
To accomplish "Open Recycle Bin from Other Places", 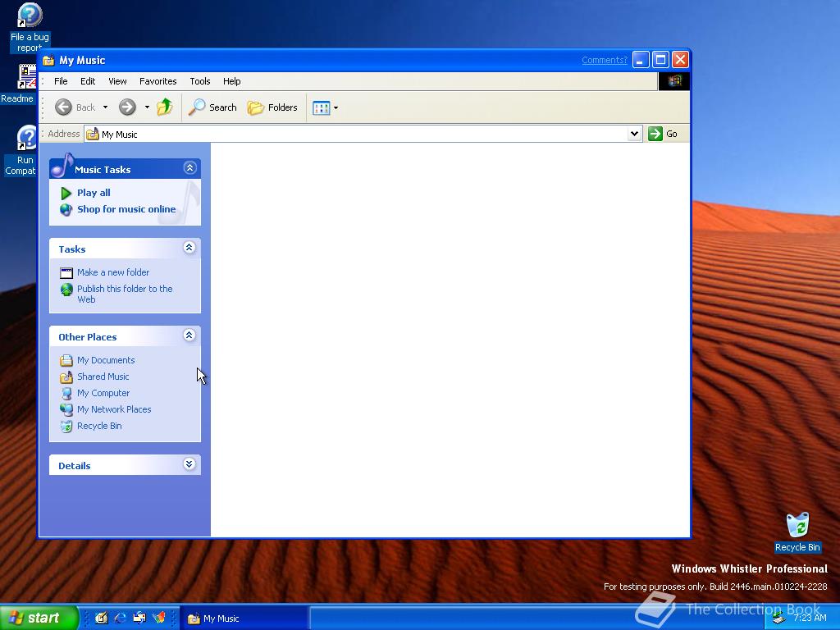I will coord(99,426).
